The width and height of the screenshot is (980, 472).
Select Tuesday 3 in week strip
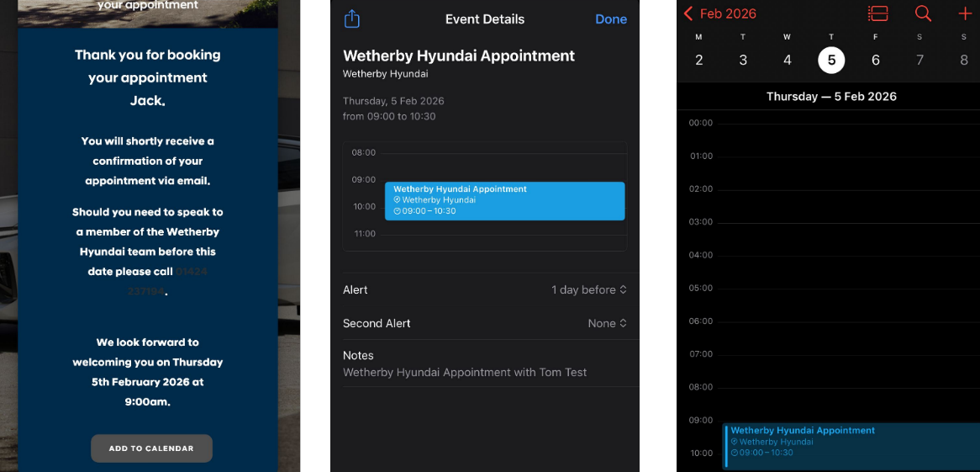tap(743, 60)
